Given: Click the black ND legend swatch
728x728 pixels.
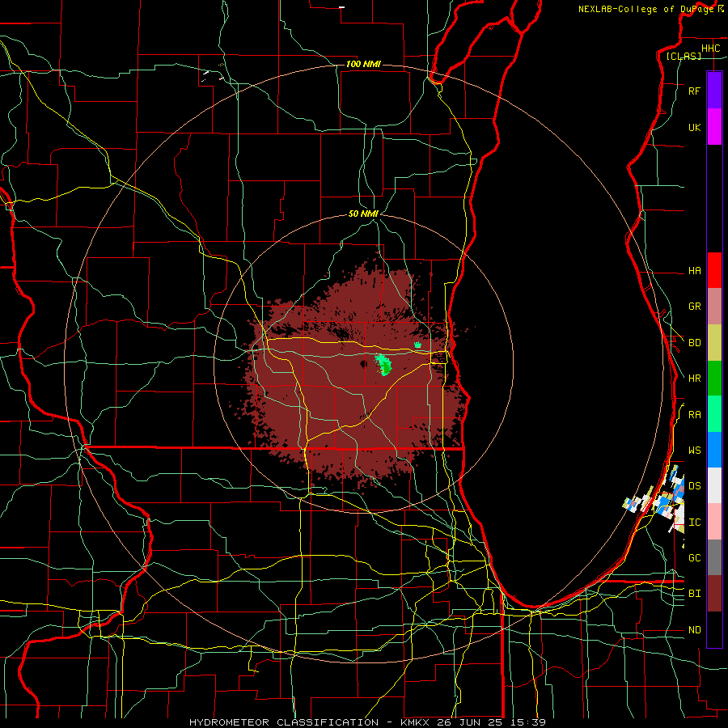Looking at the screenshot, I should tap(714, 629).
